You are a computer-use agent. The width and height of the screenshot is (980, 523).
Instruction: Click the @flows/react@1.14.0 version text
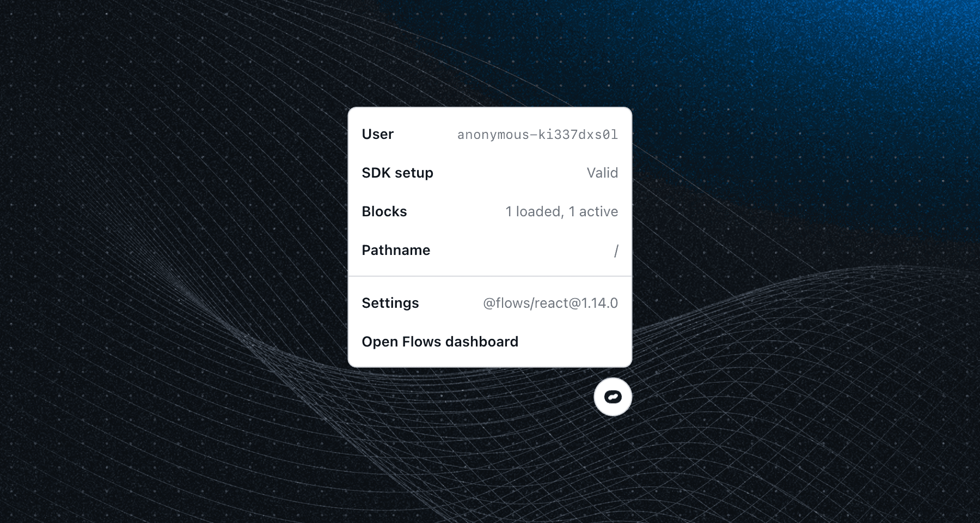click(550, 303)
